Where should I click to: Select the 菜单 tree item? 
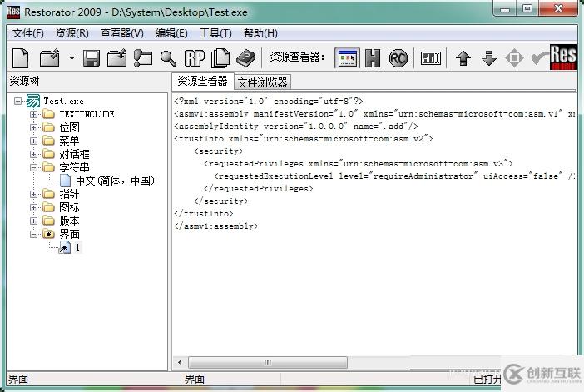tap(69, 141)
